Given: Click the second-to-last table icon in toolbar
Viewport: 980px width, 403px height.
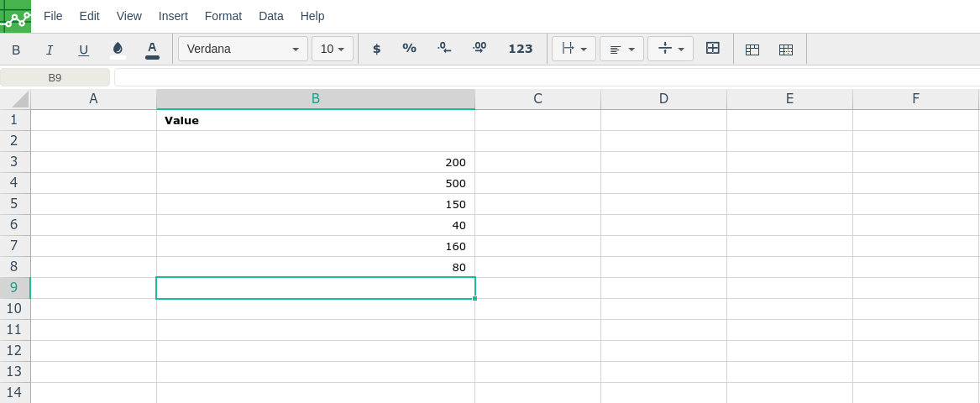Looking at the screenshot, I should tap(752, 50).
